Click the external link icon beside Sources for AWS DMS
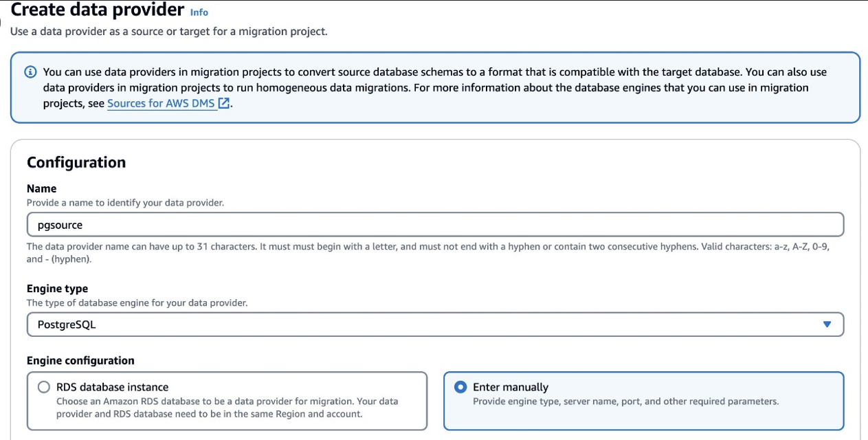The width and height of the screenshot is (868, 440). (x=224, y=103)
